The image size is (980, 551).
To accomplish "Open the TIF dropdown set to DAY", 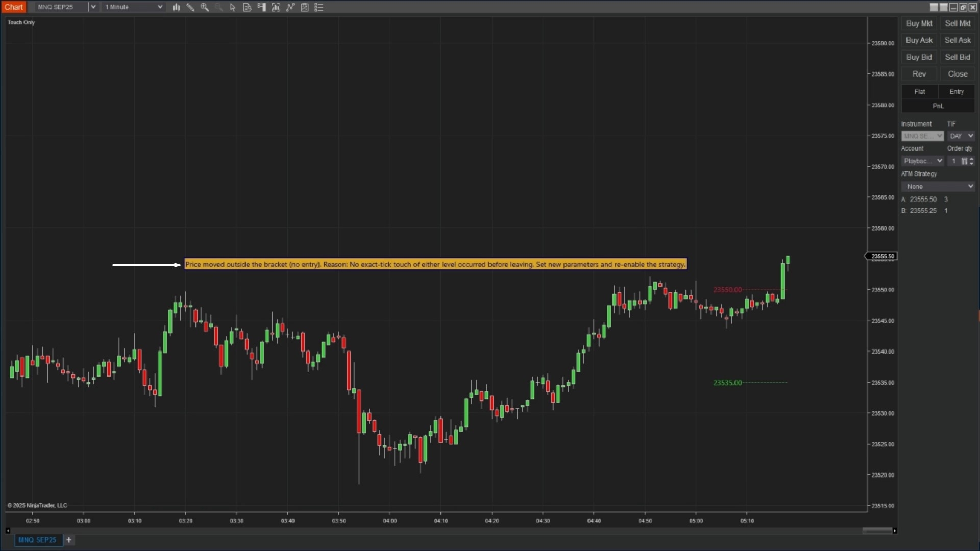I will click(961, 136).
